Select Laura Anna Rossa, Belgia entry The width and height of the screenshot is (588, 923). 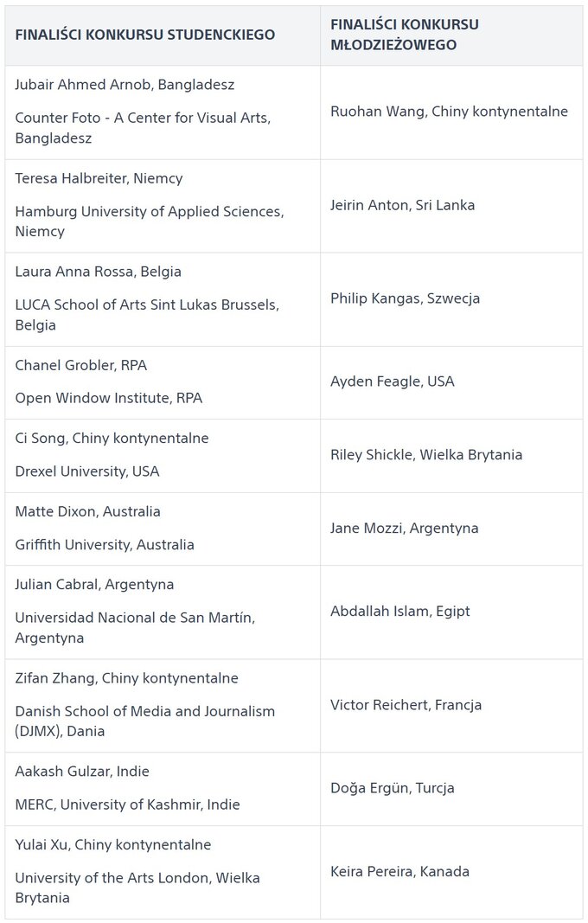coord(98,272)
